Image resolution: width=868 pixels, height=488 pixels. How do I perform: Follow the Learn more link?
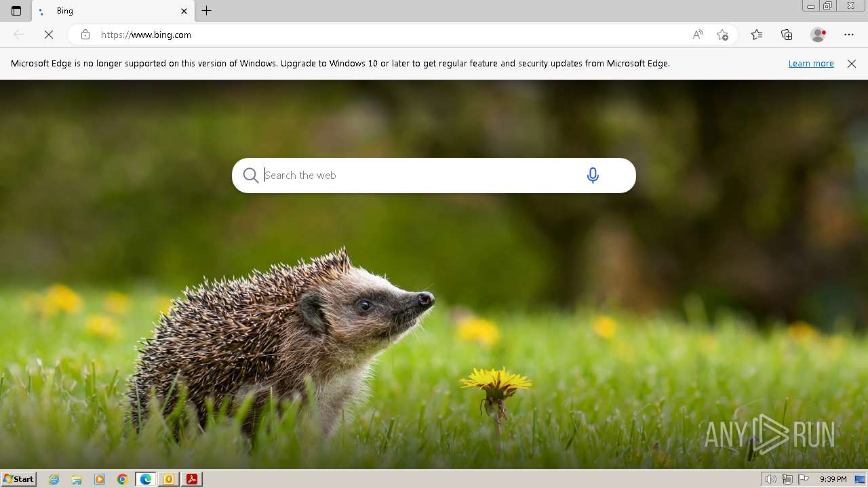[811, 64]
